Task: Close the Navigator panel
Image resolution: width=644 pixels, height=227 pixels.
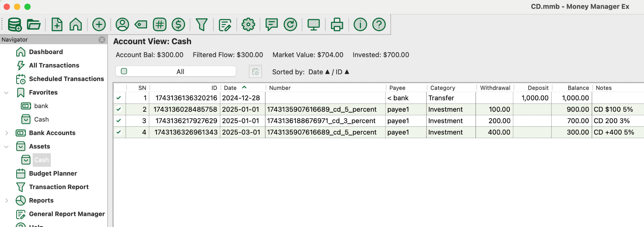Action: point(102,40)
